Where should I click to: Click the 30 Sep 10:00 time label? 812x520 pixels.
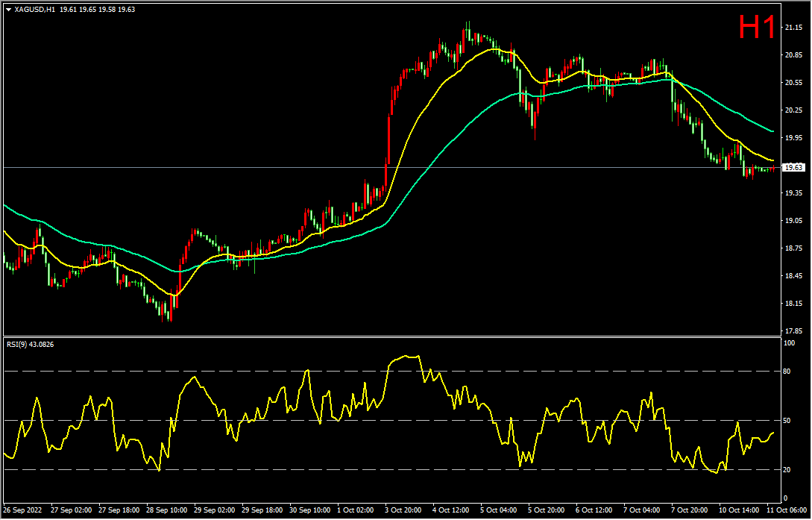[309, 510]
